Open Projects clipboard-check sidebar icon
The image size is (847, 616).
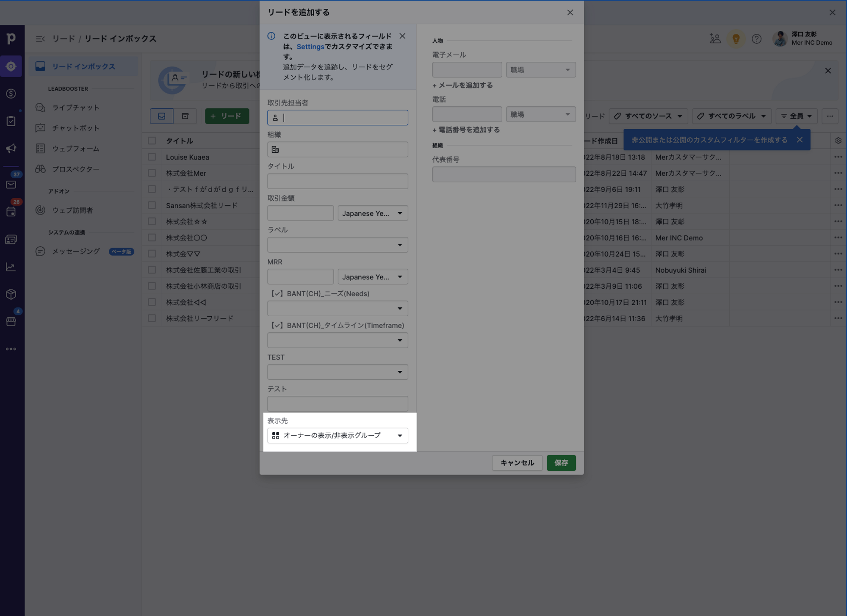[11, 121]
